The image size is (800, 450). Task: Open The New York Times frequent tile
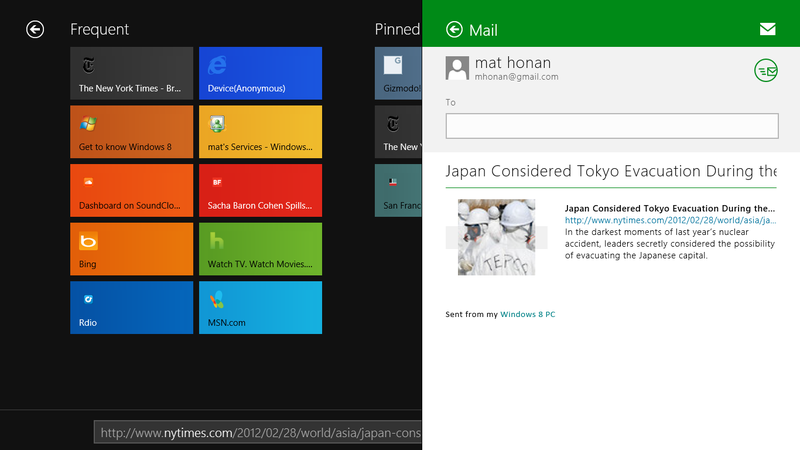(x=132, y=73)
